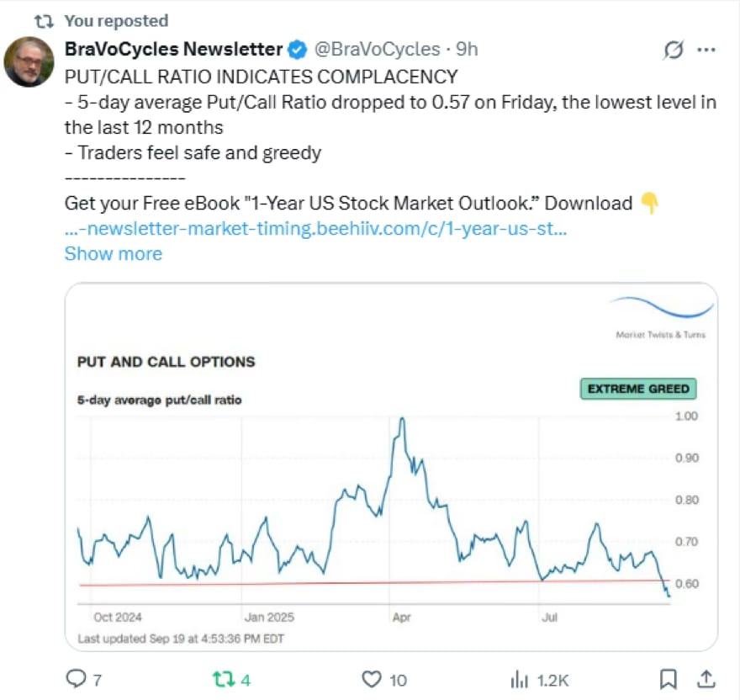The height and width of the screenshot is (700, 740).
Task: Click the 9h post timestamp
Action: click(467, 49)
